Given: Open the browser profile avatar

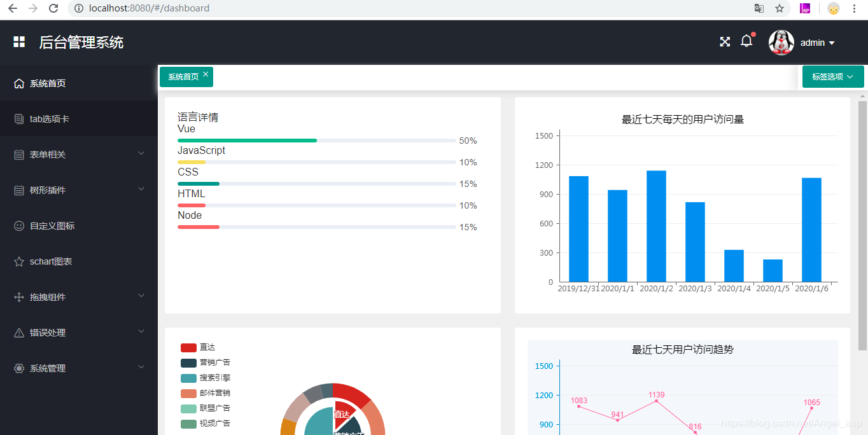Looking at the screenshot, I should tap(834, 8).
